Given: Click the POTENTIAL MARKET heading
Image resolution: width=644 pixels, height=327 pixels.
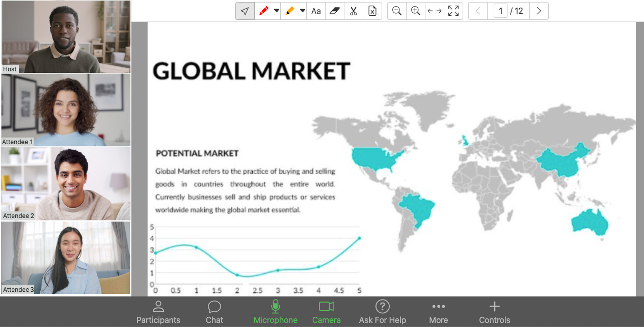Looking at the screenshot, I should (197, 153).
